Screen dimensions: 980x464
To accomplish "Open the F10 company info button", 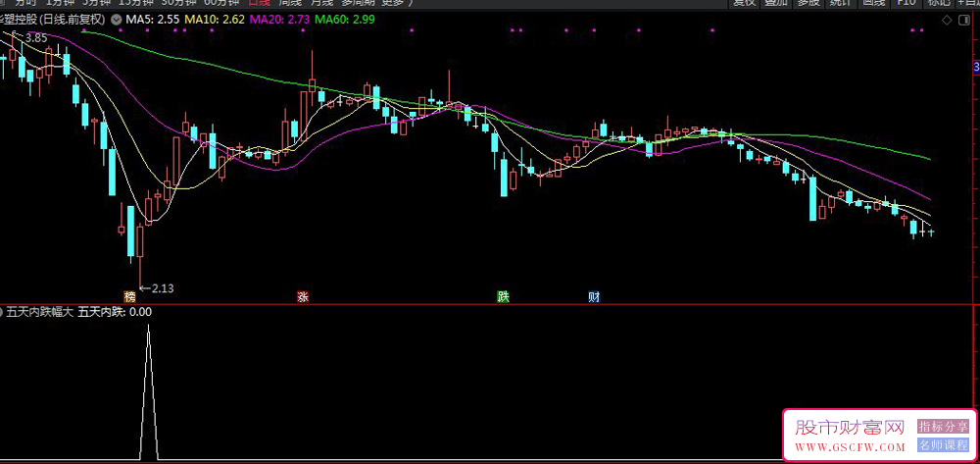I will (906, 3).
